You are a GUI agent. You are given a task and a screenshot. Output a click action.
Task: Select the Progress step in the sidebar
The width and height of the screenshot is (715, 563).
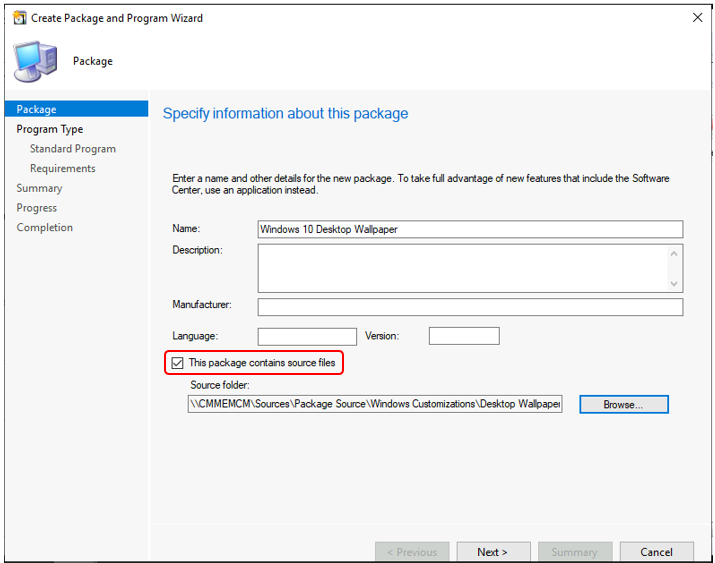click(36, 207)
